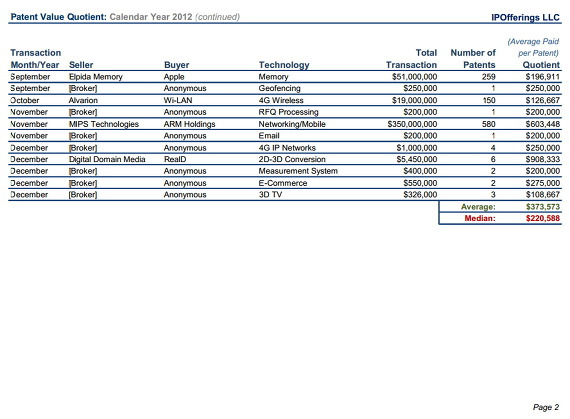The width and height of the screenshot is (570, 419).
Task: Click the 'October' month cell
Action: (25, 100)
